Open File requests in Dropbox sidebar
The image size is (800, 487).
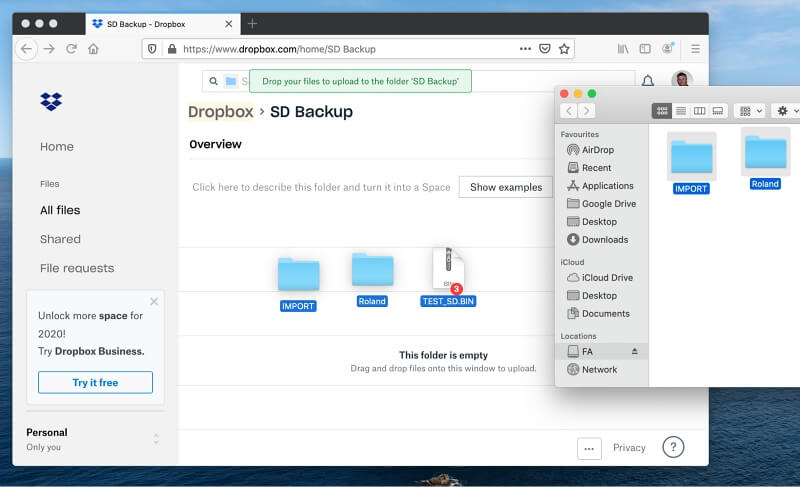(x=77, y=268)
